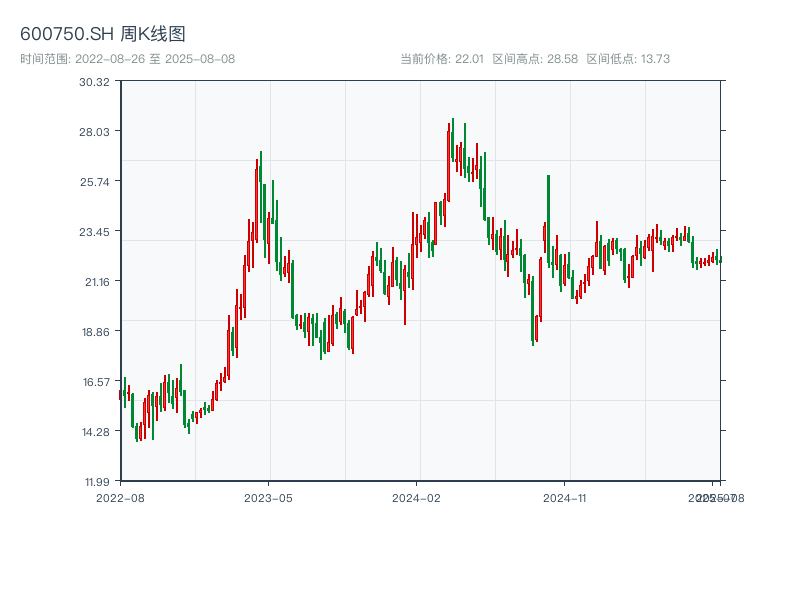This screenshot has height=600, width=800.
Task: Click the 当前价格: 22.01 label
Action: point(442,59)
